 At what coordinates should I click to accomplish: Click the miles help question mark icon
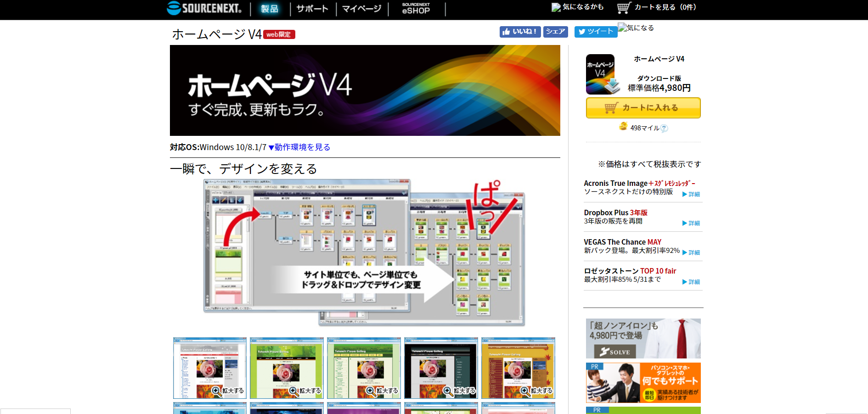pos(664,129)
